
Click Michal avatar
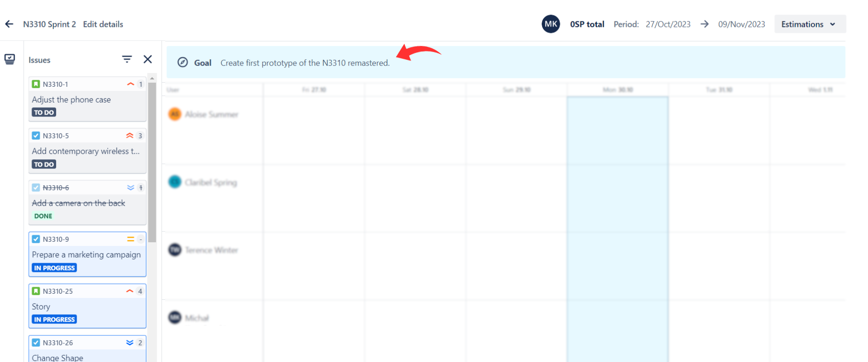pos(175,317)
